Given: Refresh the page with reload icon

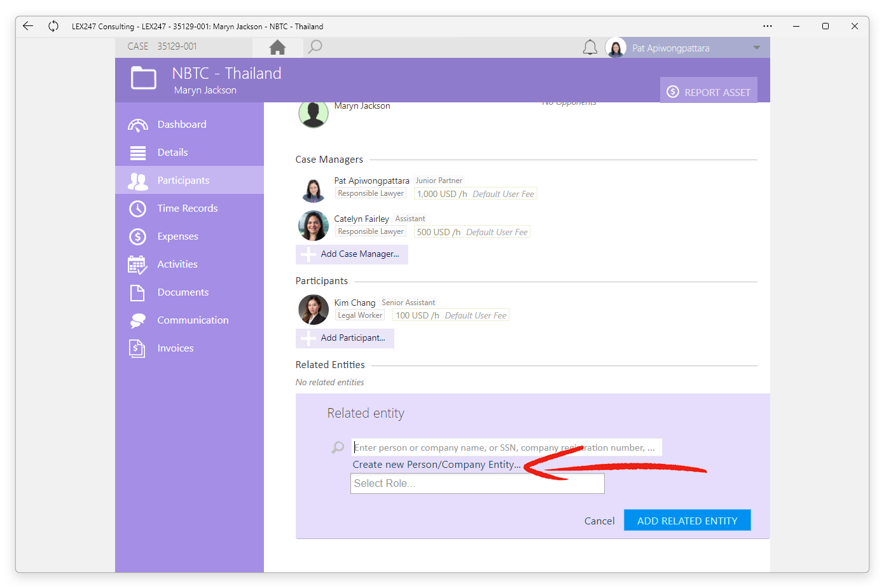Looking at the screenshot, I should [x=53, y=26].
